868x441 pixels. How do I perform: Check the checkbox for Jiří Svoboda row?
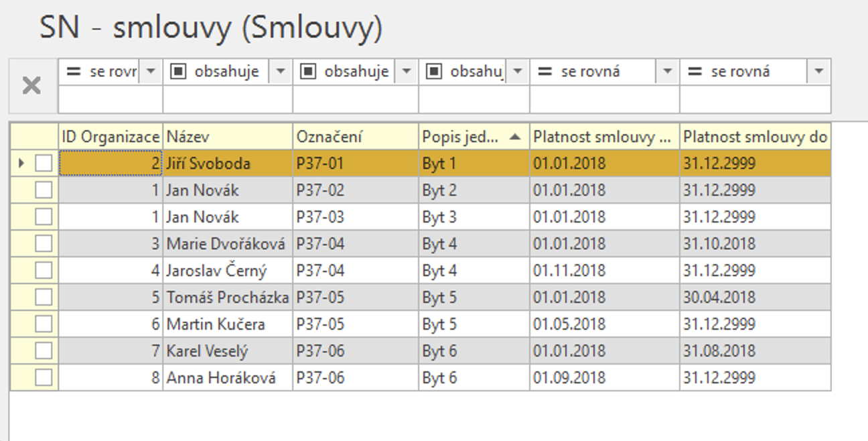[44, 164]
